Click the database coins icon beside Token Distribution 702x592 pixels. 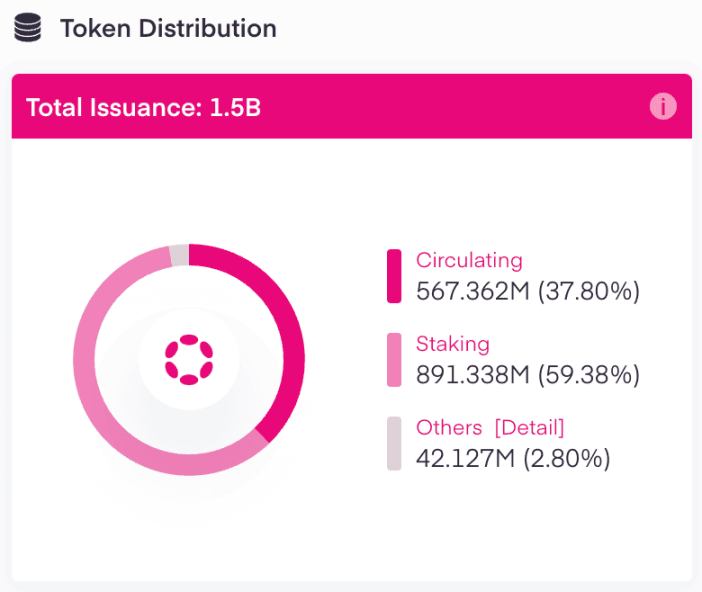tap(28, 28)
